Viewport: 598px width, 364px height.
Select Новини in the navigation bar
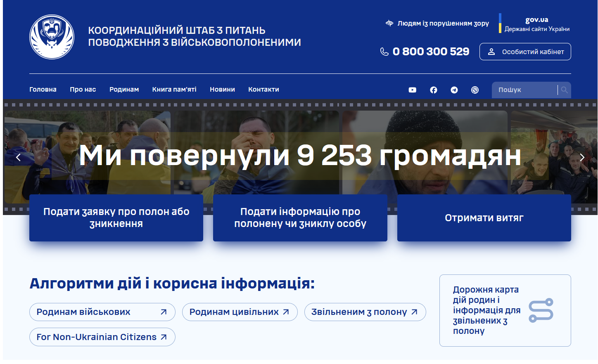point(222,90)
